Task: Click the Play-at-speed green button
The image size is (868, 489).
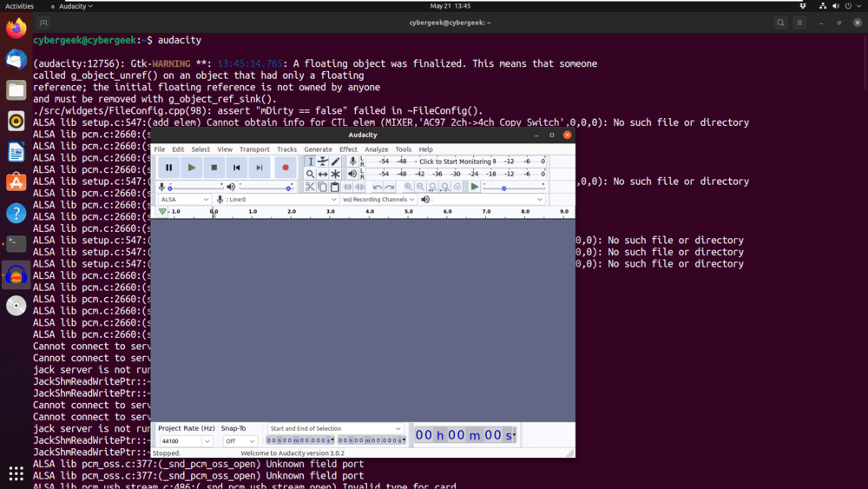Action: (475, 188)
